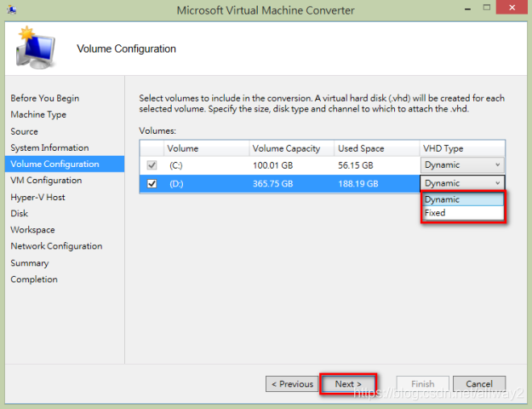
Task: Select the Summary step
Action: click(30, 263)
